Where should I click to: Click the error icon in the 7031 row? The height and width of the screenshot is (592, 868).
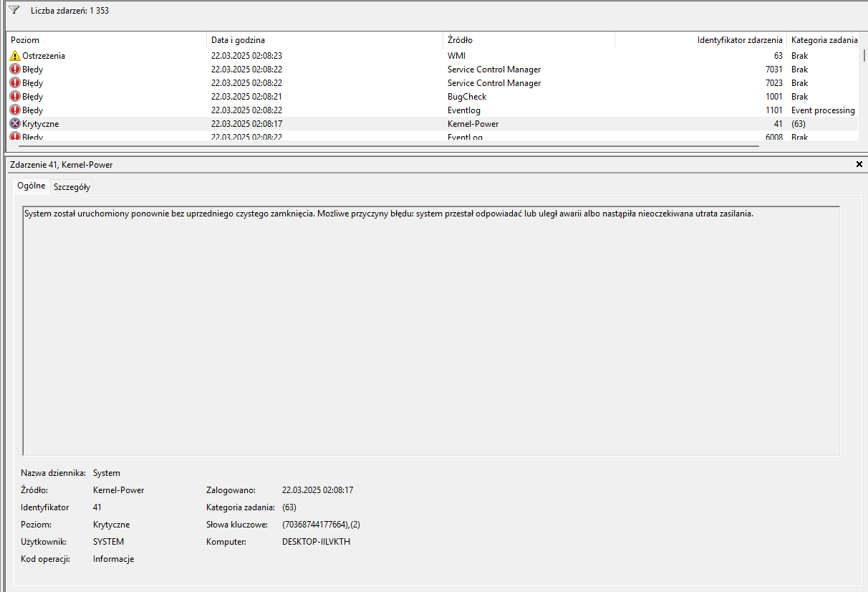pyautogui.click(x=15, y=70)
